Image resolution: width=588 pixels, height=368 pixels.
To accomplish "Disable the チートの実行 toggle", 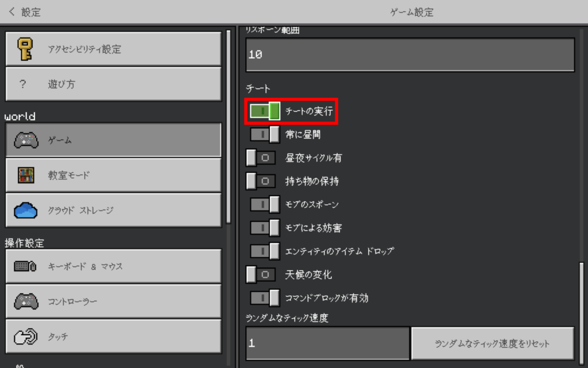I will tap(265, 111).
